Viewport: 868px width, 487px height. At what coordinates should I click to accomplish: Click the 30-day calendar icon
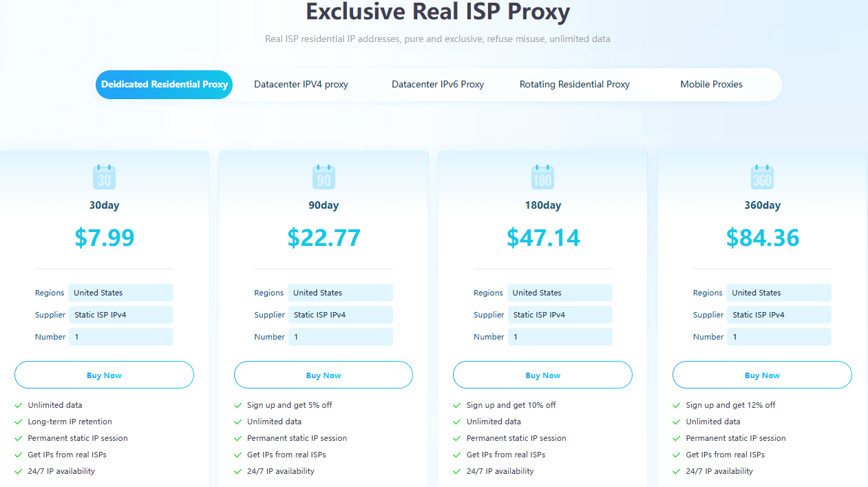tap(104, 177)
